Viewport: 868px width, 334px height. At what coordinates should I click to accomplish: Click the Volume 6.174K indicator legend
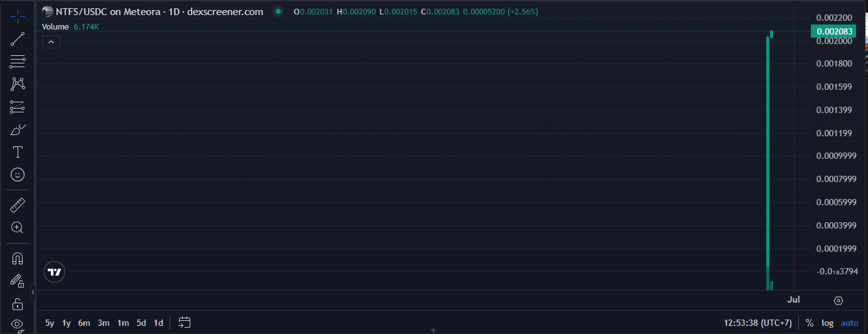[70, 27]
